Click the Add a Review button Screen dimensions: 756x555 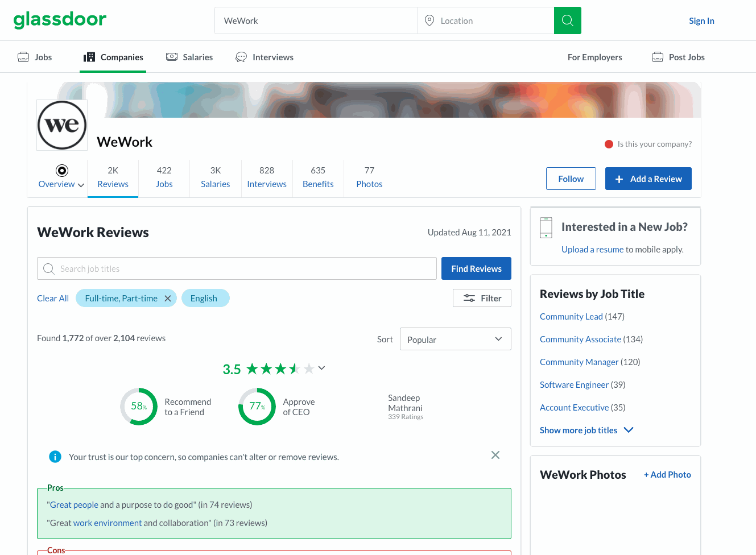point(648,179)
